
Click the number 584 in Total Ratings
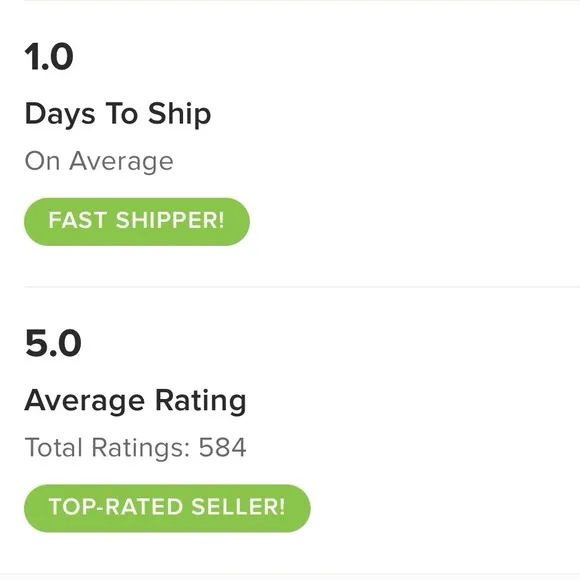pyautogui.click(x=222, y=447)
